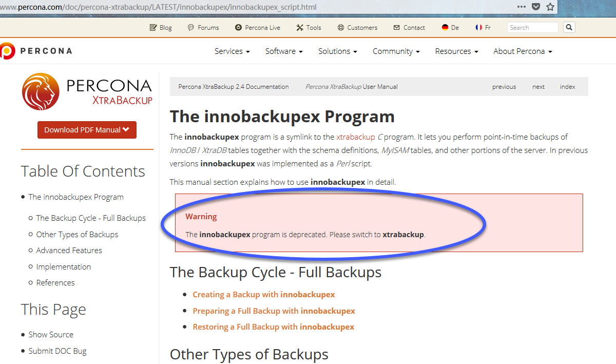This screenshot has height=364, width=616.
Task: Click the browser bookmark star icon
Action: [x=550, y=7]
